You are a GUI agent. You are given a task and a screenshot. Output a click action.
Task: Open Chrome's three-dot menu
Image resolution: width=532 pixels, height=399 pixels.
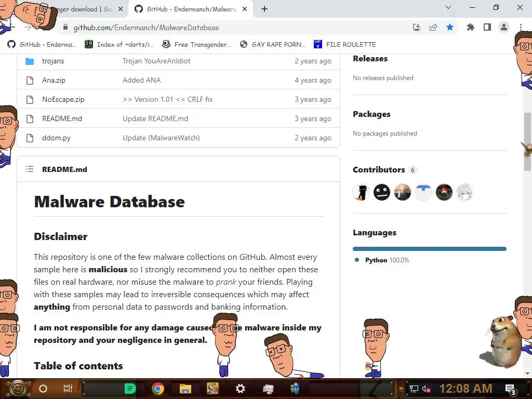pyautogui.click(x=521, y=27)
